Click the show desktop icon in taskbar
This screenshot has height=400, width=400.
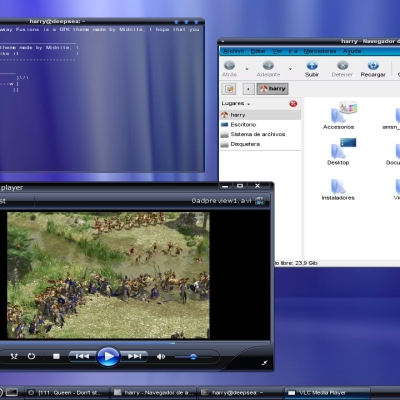tap(12, 393)
